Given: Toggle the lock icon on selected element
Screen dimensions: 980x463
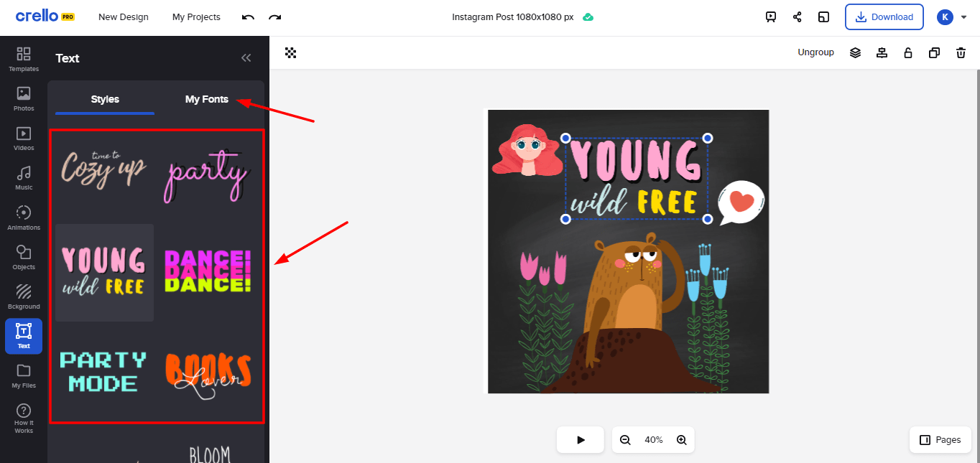Looking at the screenshot, I should tap(908, 52).
